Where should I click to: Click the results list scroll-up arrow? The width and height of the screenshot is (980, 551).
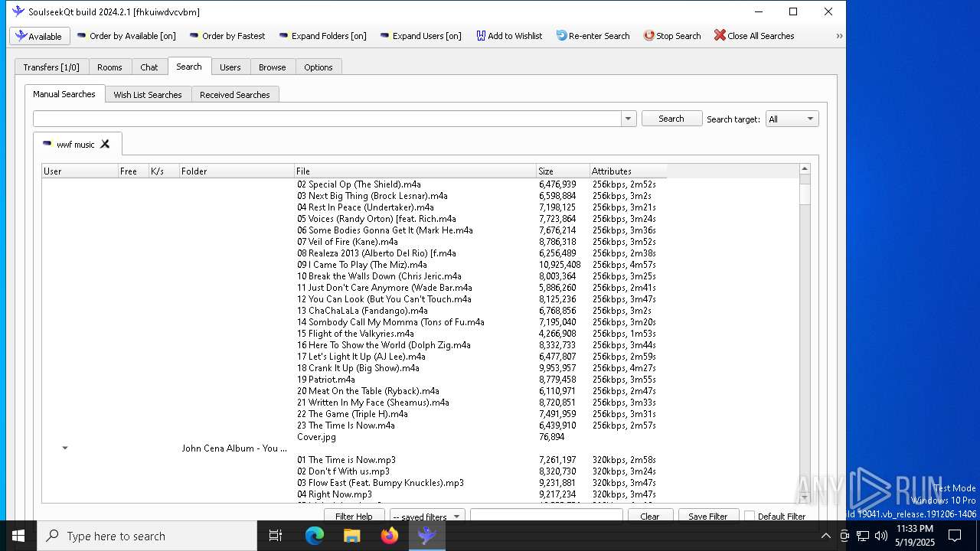[x=805, y=169]
